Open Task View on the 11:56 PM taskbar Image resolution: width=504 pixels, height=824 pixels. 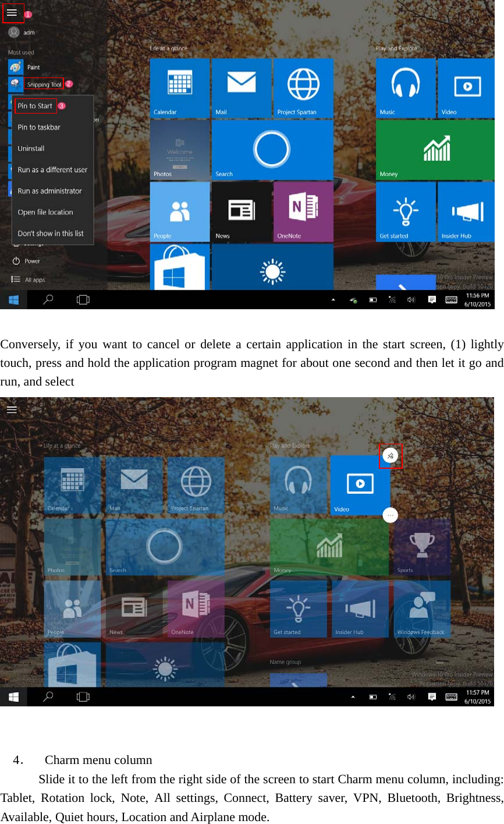coord(83,299)
